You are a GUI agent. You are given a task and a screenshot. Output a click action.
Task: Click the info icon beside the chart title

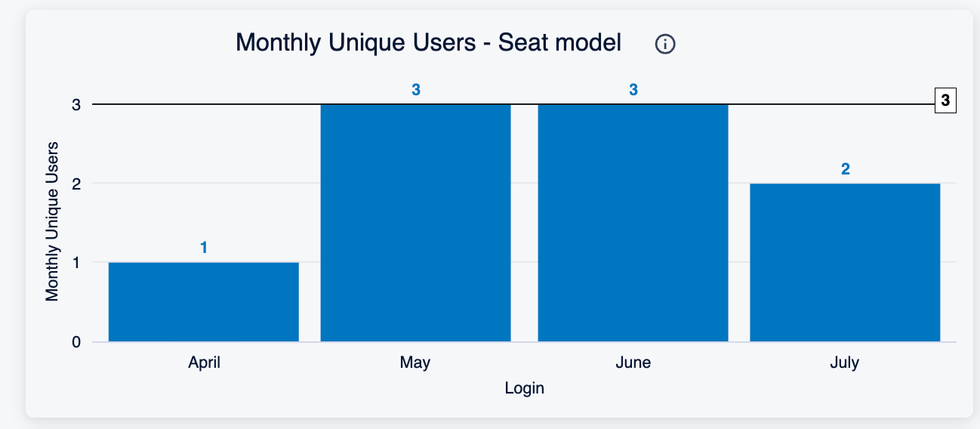pos(665,45)
